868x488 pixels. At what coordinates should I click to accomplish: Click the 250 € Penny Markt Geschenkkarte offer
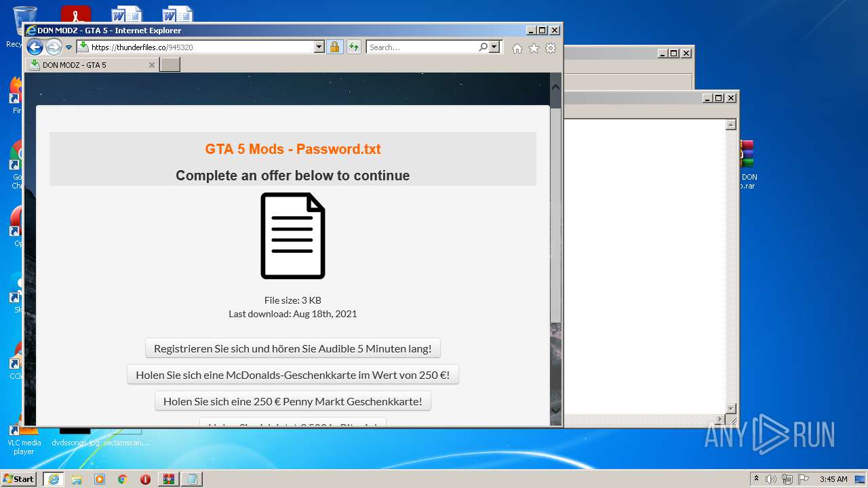coord(293,401)
